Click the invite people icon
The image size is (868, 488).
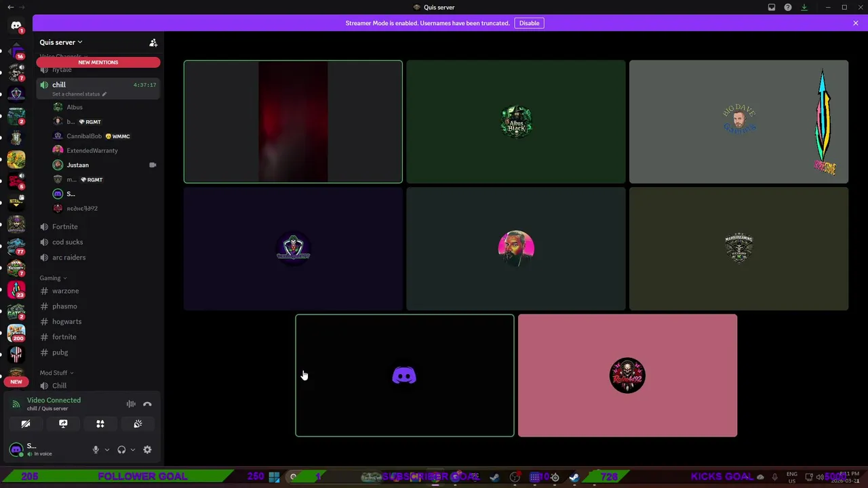153,43
